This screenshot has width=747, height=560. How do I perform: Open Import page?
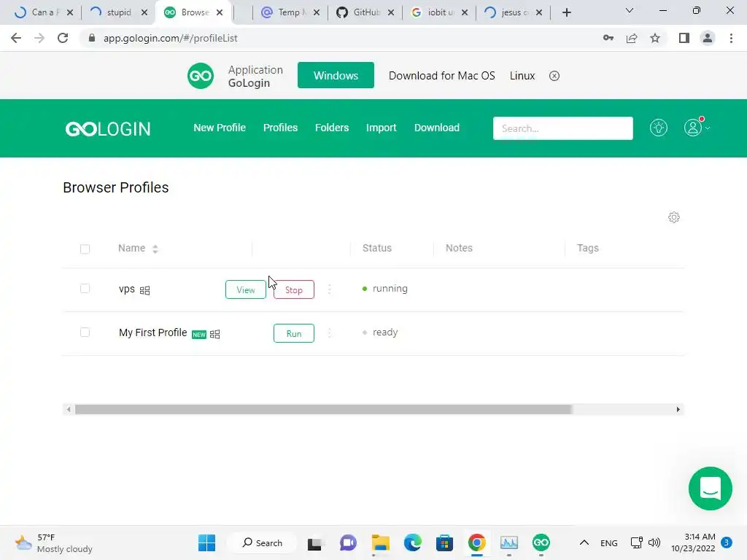381,128
